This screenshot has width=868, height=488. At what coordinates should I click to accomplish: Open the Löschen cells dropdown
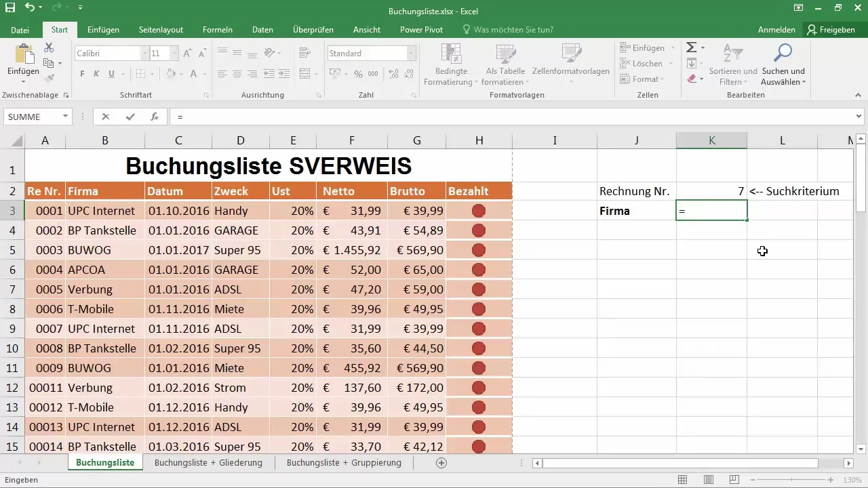tap(671, 64)
